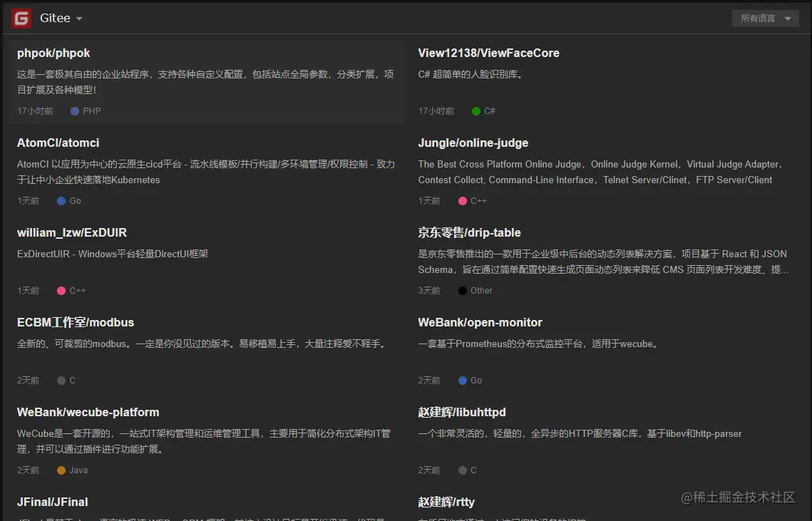Open the 赵建辉/rtty repository
This screenshot has width=812, height=521.
pyautogui.click(x=446, y=502)
